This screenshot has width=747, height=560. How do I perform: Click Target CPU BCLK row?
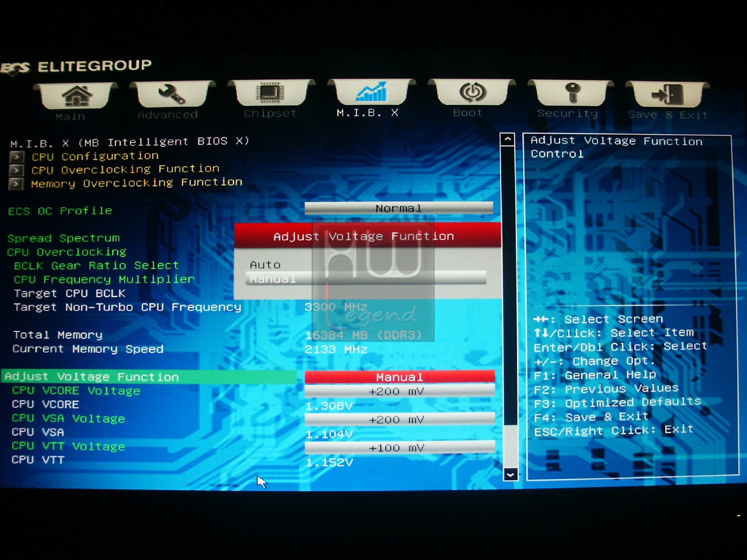(69, 293)
